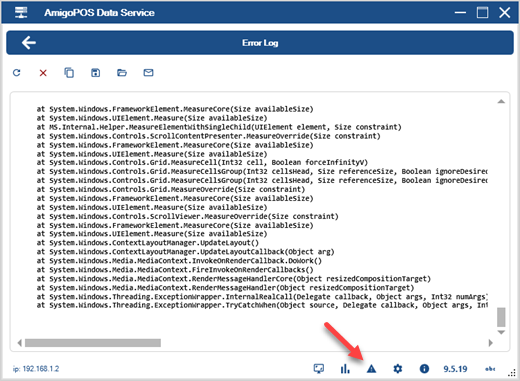Click version number 9.5.19
Image resolution: width=520 pixels, height=381 pixels.
coord(455,369)
